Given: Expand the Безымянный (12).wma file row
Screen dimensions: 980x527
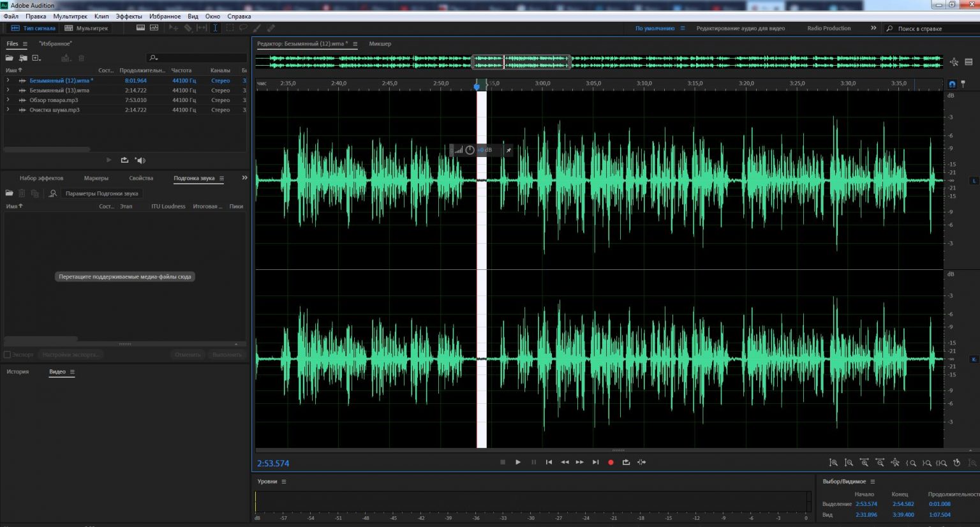Looking at the screenshot, I should (8, 80).
